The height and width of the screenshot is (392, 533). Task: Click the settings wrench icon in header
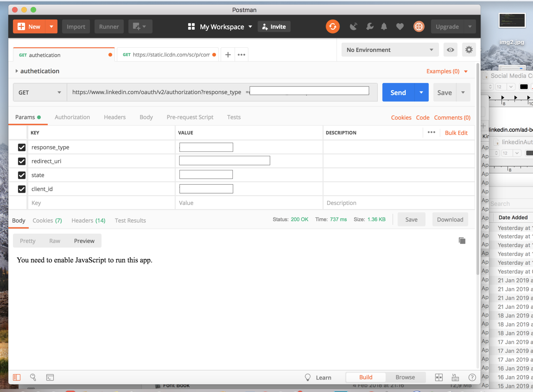click(370, 26)
